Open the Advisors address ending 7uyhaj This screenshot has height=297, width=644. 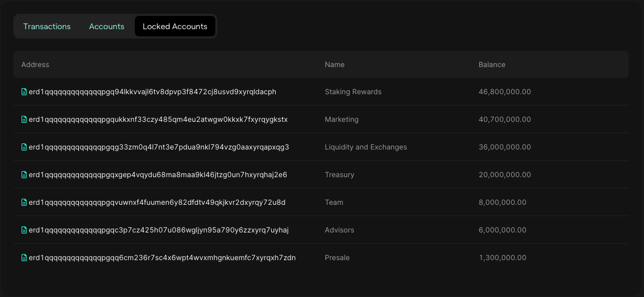pyautogui.click(x=159, y=230)
